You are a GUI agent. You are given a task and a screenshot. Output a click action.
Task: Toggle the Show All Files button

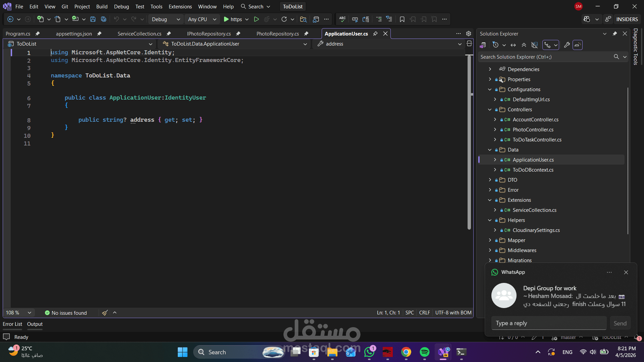535,45
